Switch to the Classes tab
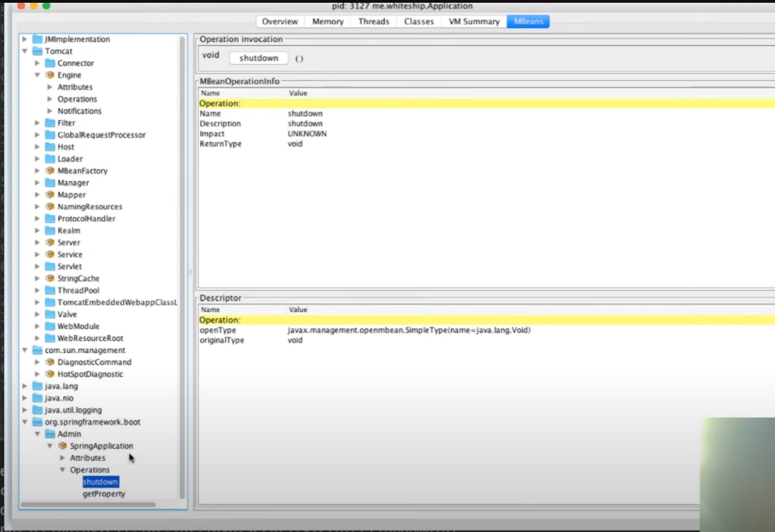 click(x=419, y=22)
